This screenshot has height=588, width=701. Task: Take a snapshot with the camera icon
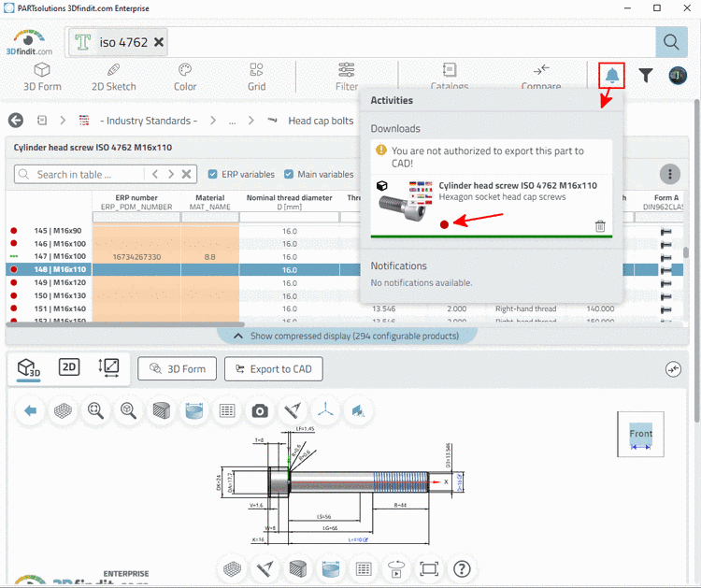tap(260, 410)
